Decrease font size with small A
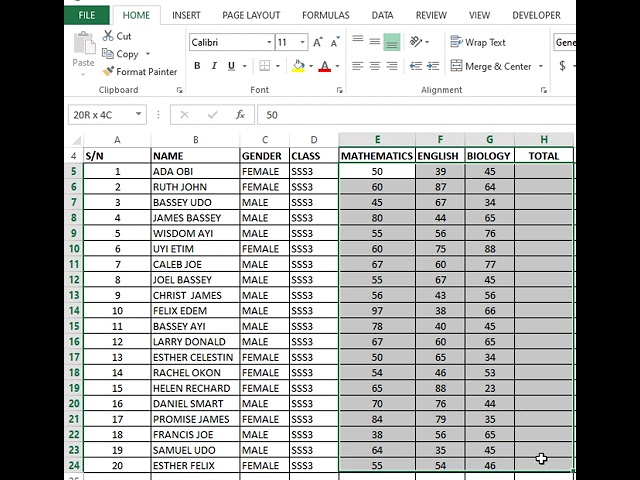This screenshot has height=480, width=640. pos(335,42)
